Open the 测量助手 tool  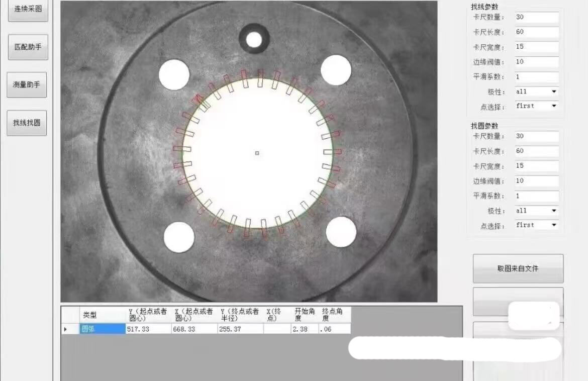point(27,84)
